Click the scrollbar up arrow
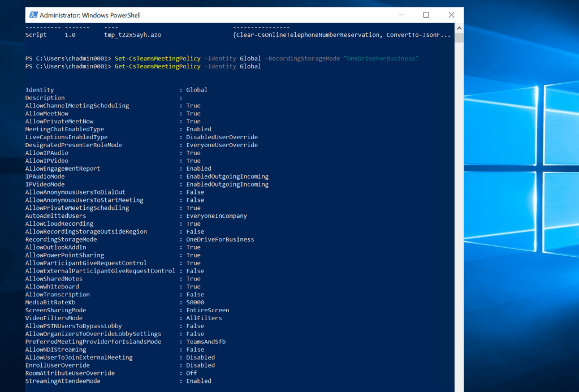 pos(459,27)
